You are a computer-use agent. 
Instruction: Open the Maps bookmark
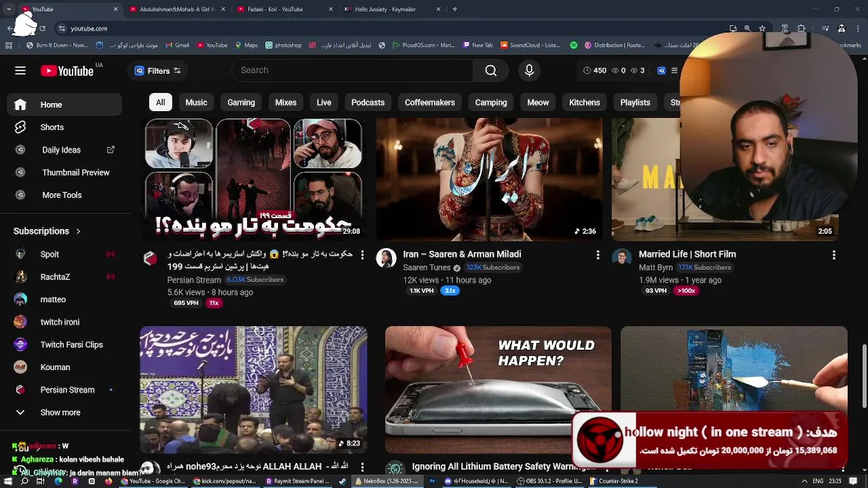[246, 45]
